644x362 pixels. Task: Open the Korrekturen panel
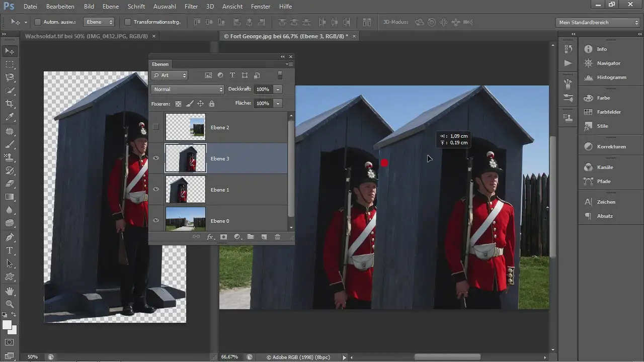point(611,146)
